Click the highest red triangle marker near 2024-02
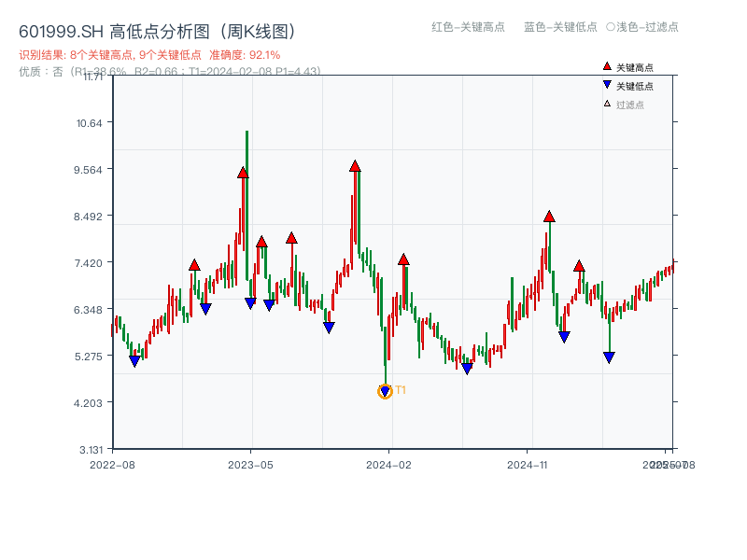Viewport: 747px width, 560px height. 355,168
